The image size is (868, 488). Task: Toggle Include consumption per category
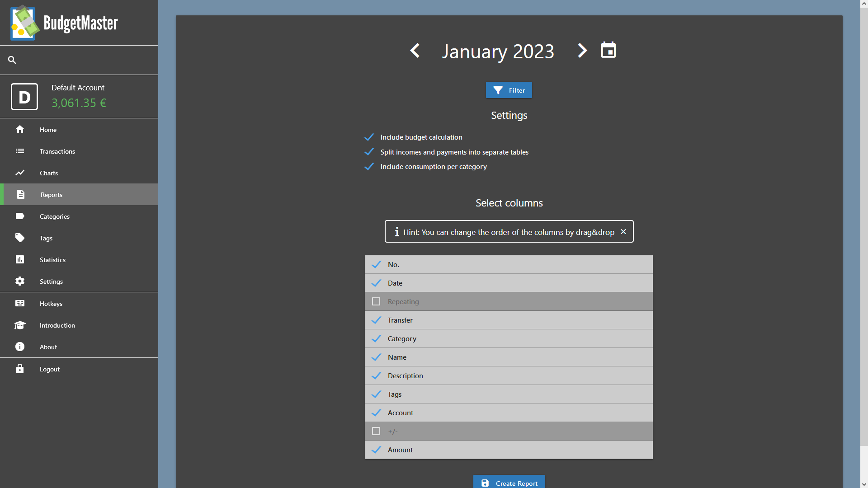pyautogui.click(x=369, y=166)
